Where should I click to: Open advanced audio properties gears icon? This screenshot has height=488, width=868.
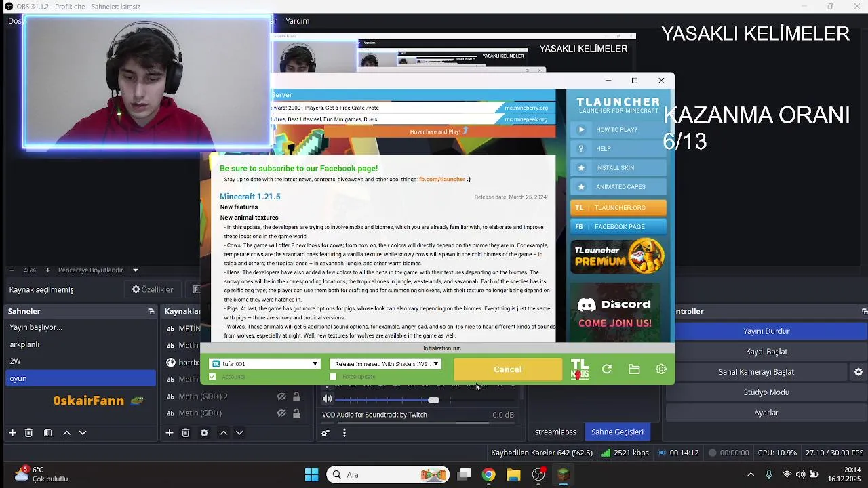[325, 432]
